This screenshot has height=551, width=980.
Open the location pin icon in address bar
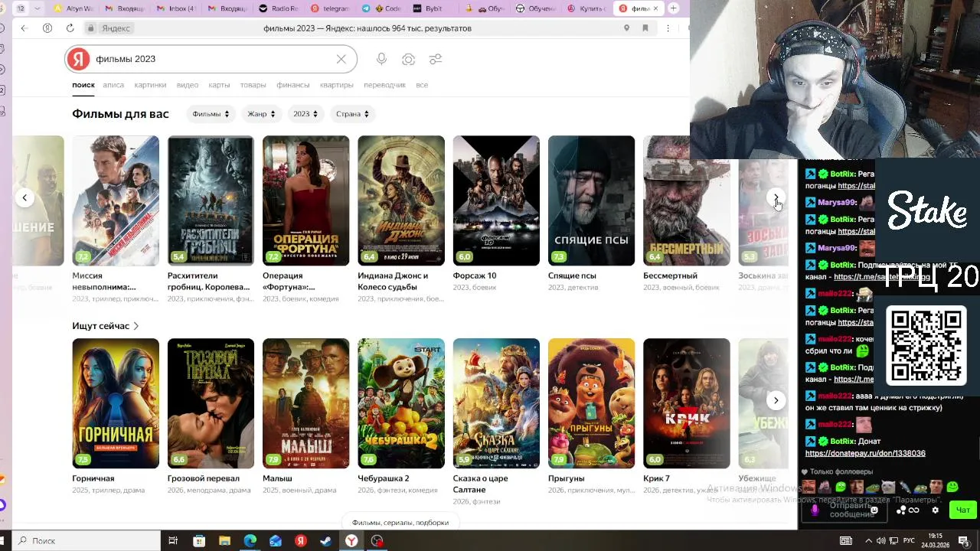point(626,28)
